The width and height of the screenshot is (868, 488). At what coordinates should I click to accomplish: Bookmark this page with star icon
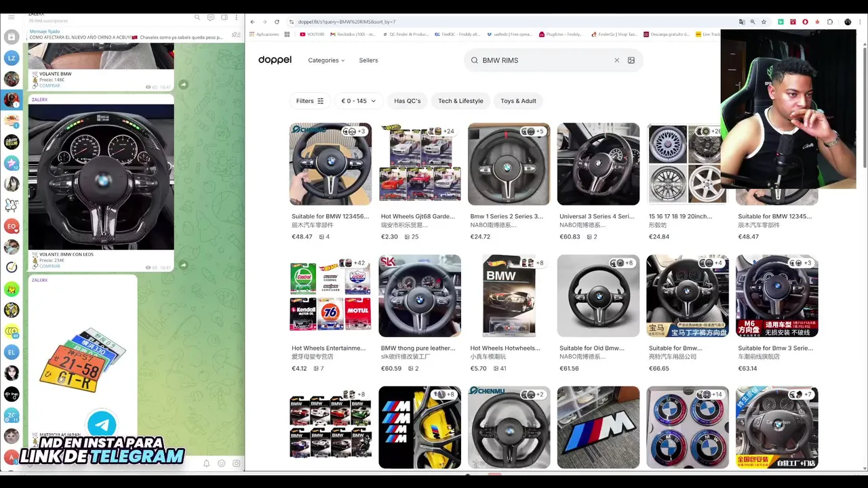coord(764,22)
